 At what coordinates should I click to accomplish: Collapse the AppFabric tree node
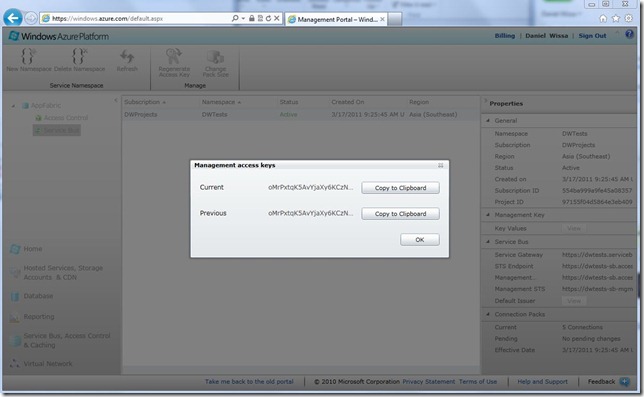[13, 106]
